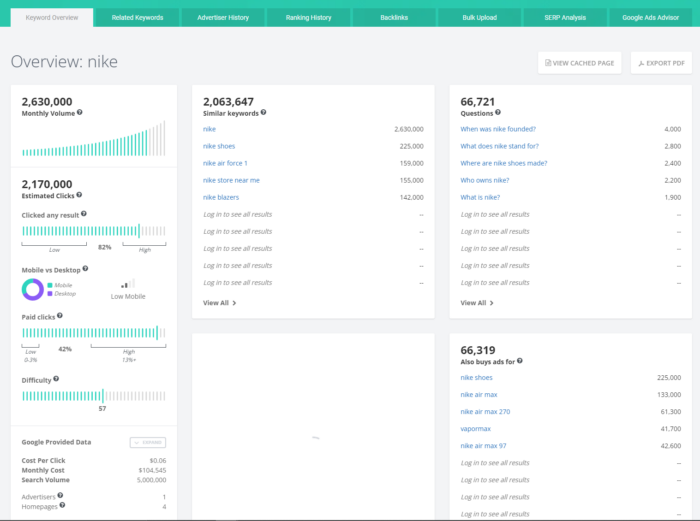700x521 pixels.
Task: Open the 'nike air max' ad keyword
Action: pyautogui.click(x=479, y=395)
